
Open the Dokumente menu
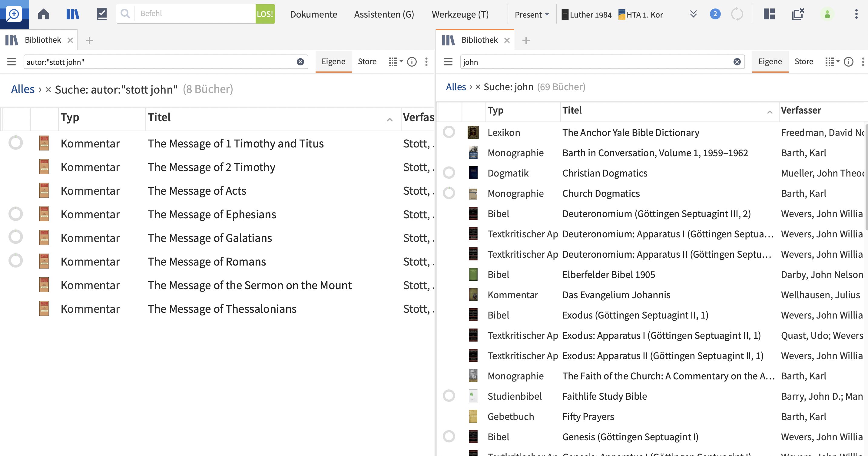[313, 15]
